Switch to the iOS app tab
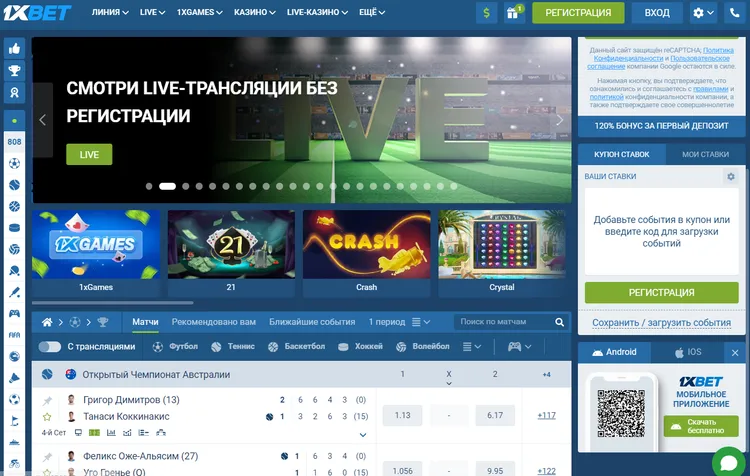This screenshot has width=750, height=476. point(687,353)
